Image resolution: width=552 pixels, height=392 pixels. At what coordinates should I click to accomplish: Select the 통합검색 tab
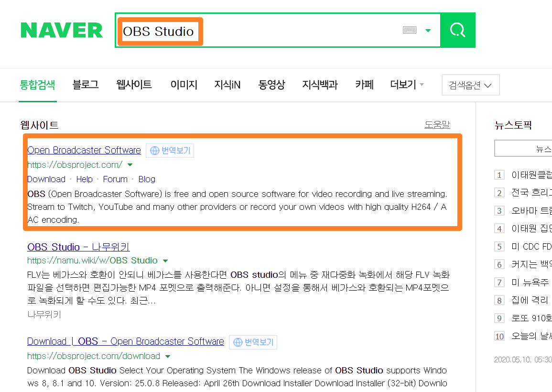[37, 85]
